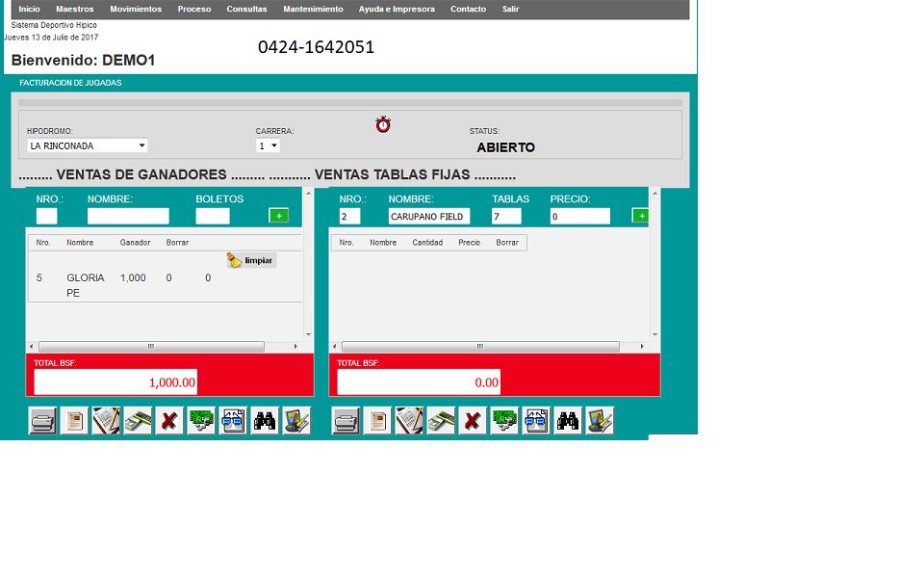Click the red X delete icon under ganadores
924x578 pixels.
(169, 420)
